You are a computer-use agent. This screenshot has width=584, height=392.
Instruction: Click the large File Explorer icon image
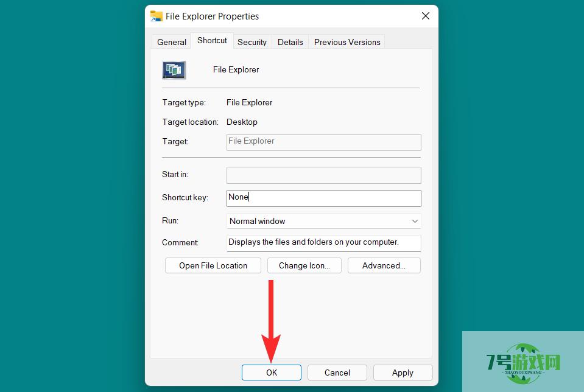click(174, 70)
